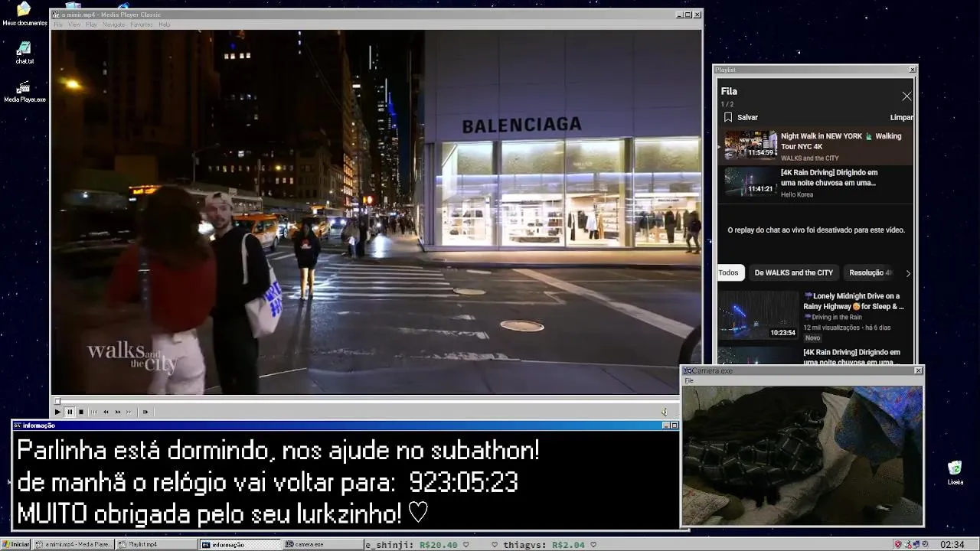Select the 'De WALKS and the CITY' chip
Screen dimensions: 980x551
click(793, 272)
